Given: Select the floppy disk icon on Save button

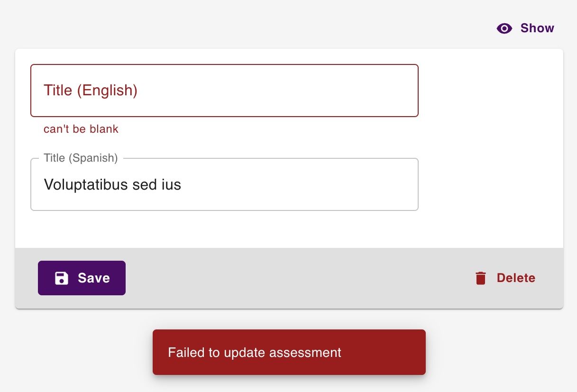Looking at the screenshot, I should click(61, 278).
